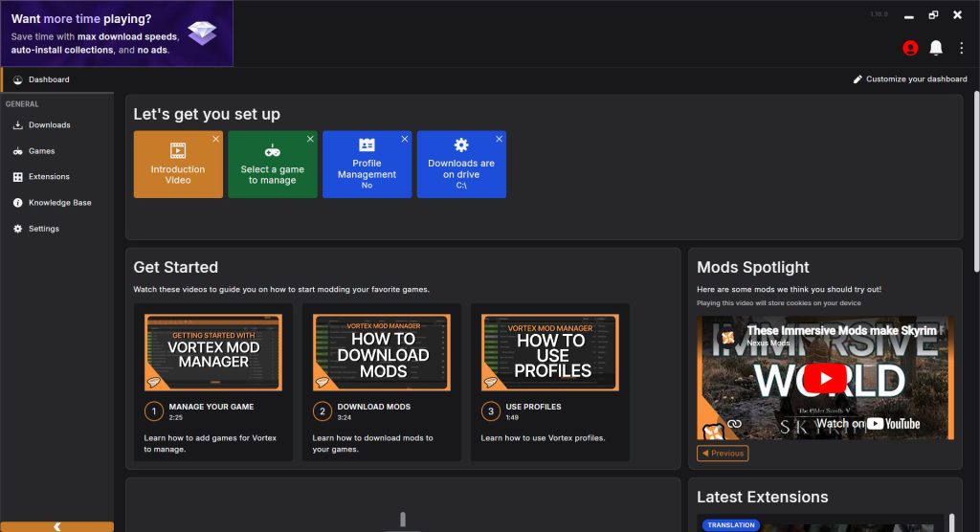The height and width of the screenshot is (532, 980).
Task: Minimize the Vortex window
Action: coord(909,15)
